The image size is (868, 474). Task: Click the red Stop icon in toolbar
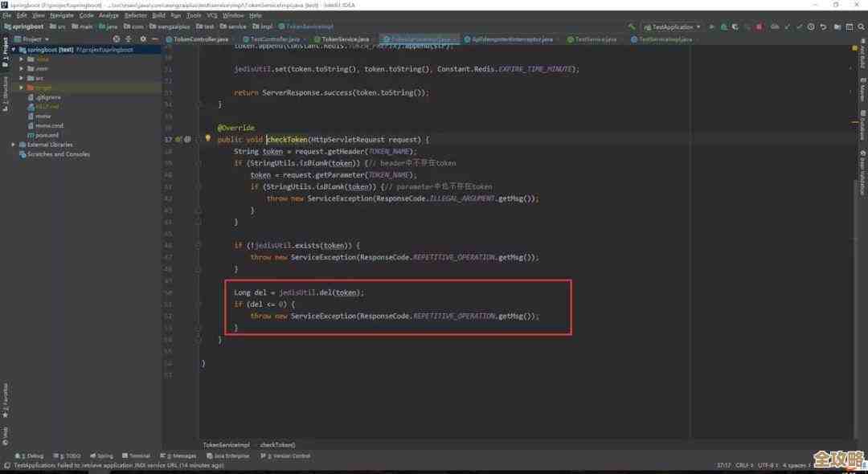[760, 27]
